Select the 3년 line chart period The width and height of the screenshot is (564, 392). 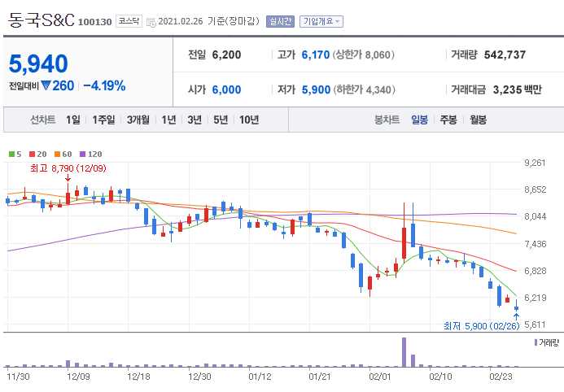click(x=195, y=120)
